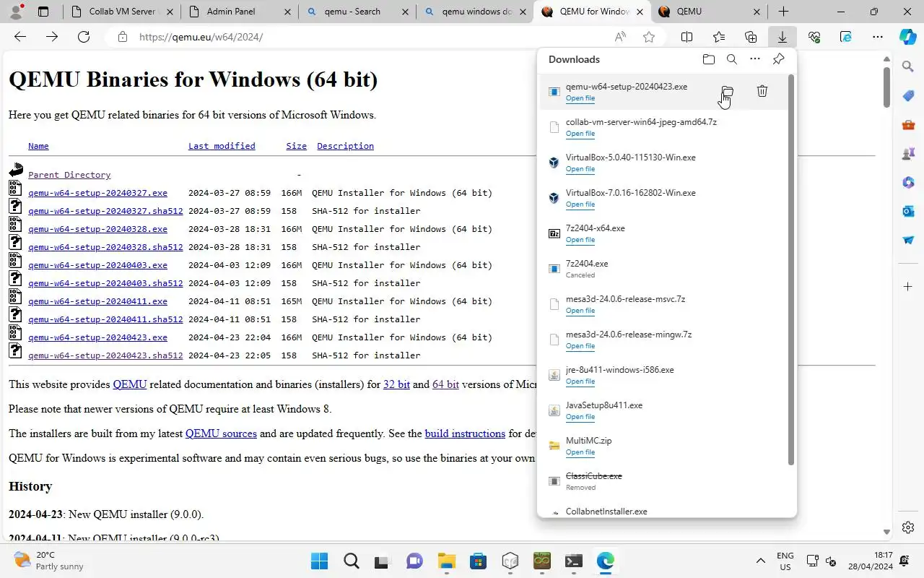Open the Downloads folder icon
This screenshot has height=578, width=924.
708,59
